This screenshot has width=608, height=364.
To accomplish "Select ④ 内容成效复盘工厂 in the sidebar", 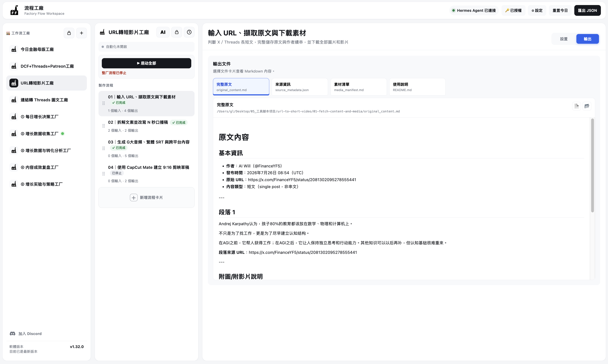I will point(46,167).
